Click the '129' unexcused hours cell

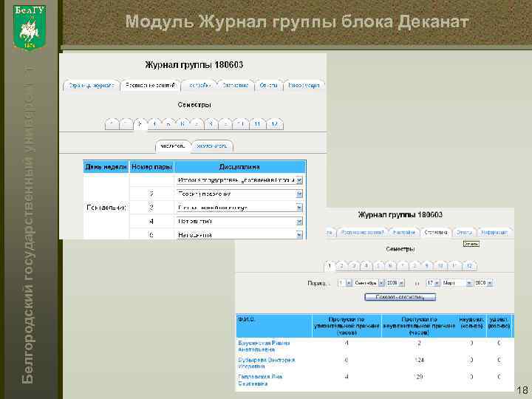coord(419,377)
